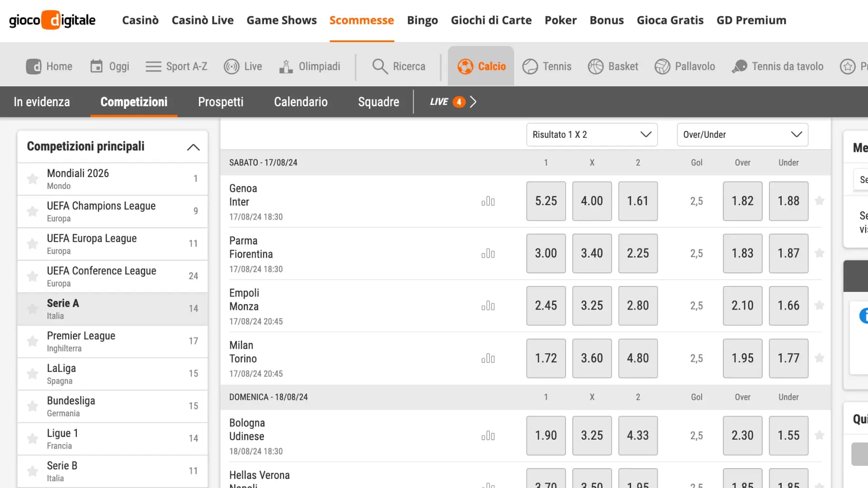Screen dimensions: 868x488
Task: Select odds 5.25 for Genoa win
Action: point(546,202)
